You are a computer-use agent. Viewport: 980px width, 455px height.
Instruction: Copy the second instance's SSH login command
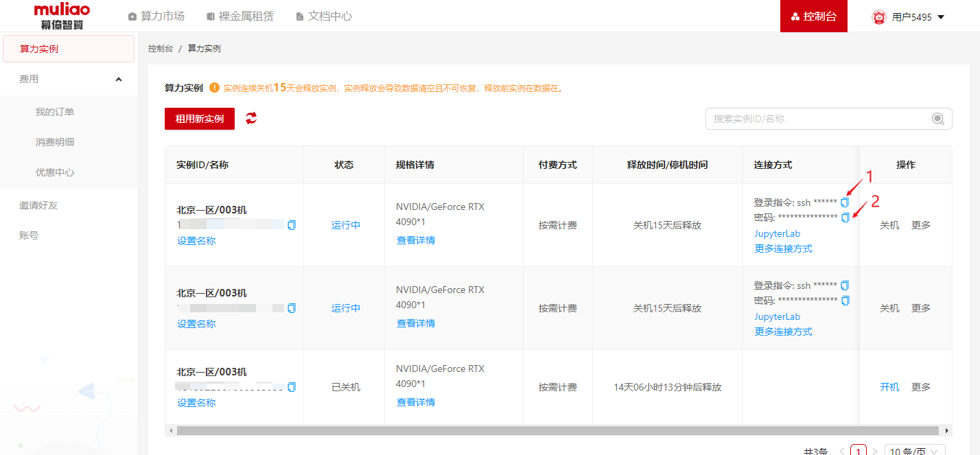(845, 285)
